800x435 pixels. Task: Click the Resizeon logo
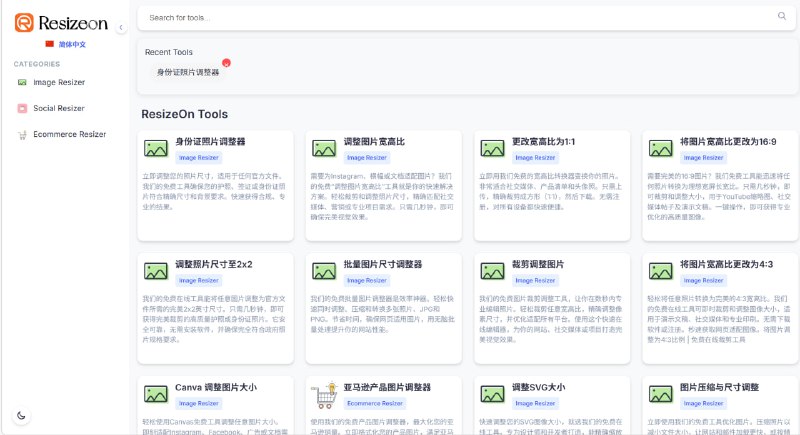click(61, 23)
